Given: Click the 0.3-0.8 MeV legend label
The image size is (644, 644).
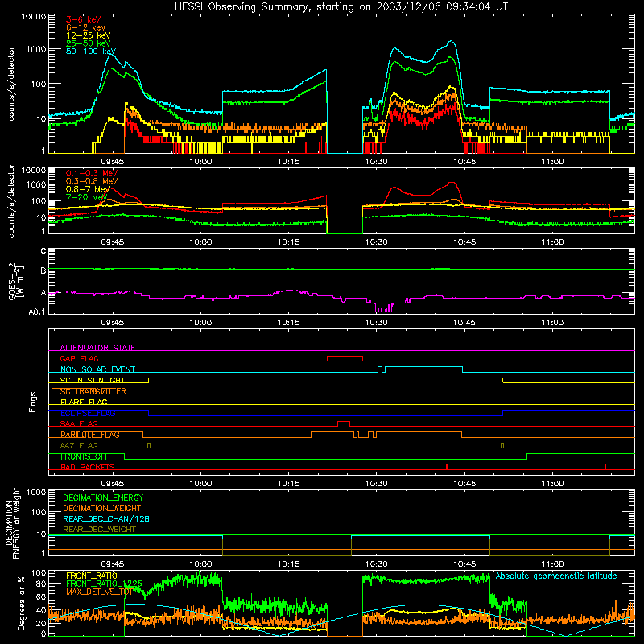Looking at the screenshot, I should click(92, 181).
